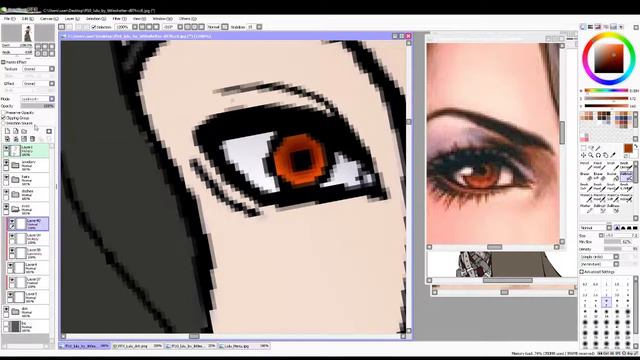Select the bg layer
Screen dimensions: 640x360
[x=26, y=327]
